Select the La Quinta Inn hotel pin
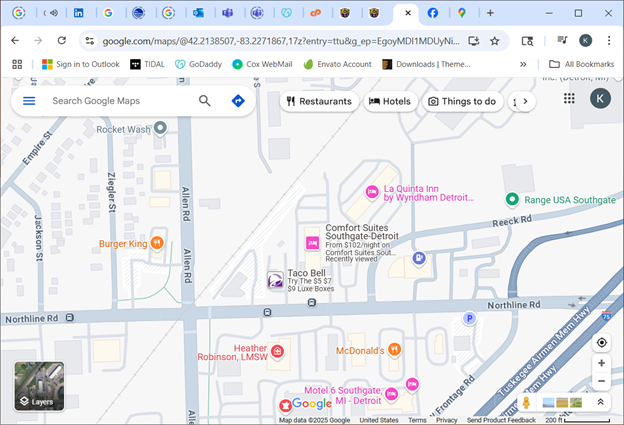The height and width of the screenshot is (425, 624). (372, 193)
